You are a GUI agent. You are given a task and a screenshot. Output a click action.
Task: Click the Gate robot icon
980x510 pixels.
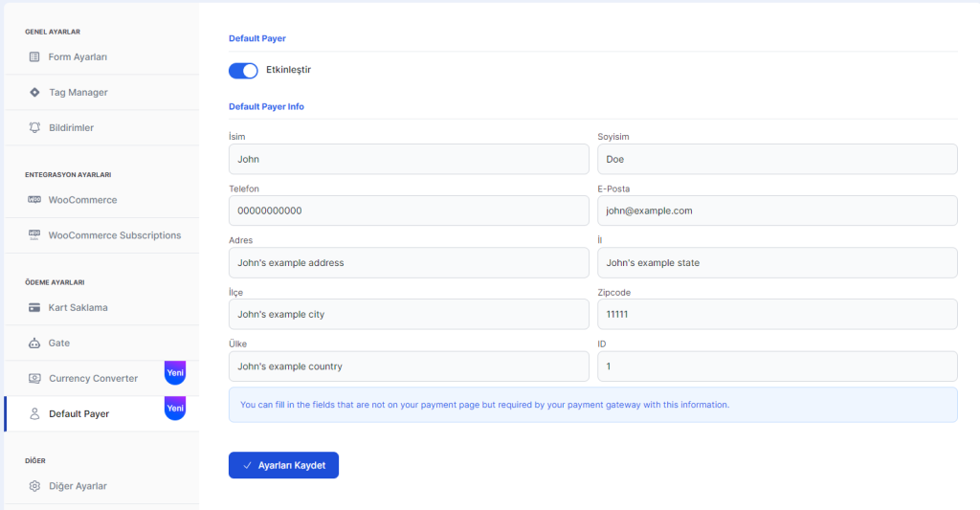[34, 343]
